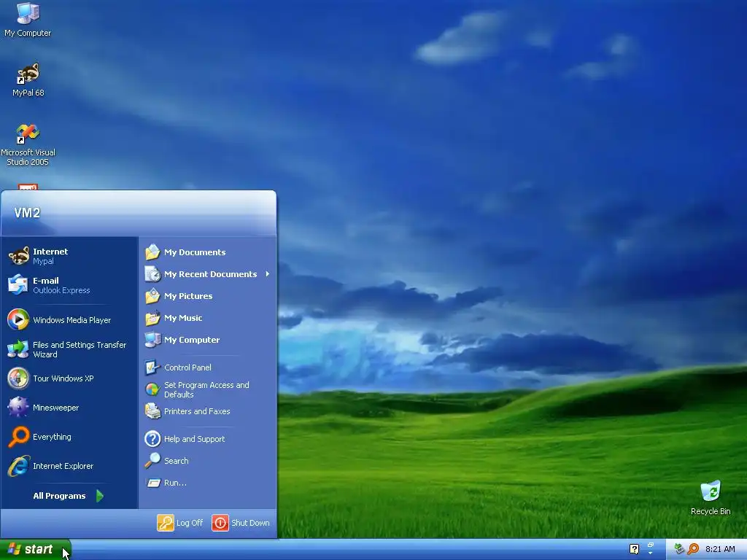Image resolution: width=747 pixels, height=560 pixels.
Task: Expand All Programs green arrow
Action: pos(100,496)
